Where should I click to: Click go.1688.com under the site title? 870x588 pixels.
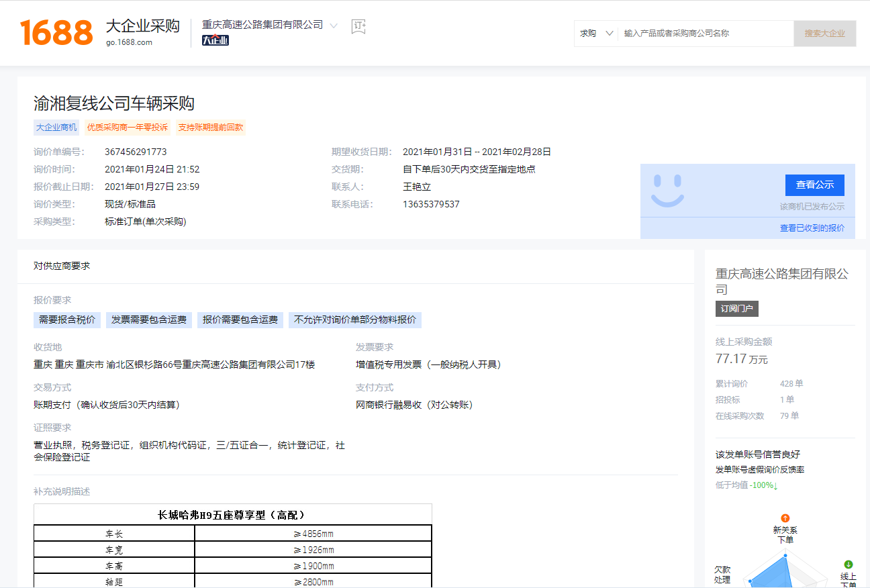[129, 42]
